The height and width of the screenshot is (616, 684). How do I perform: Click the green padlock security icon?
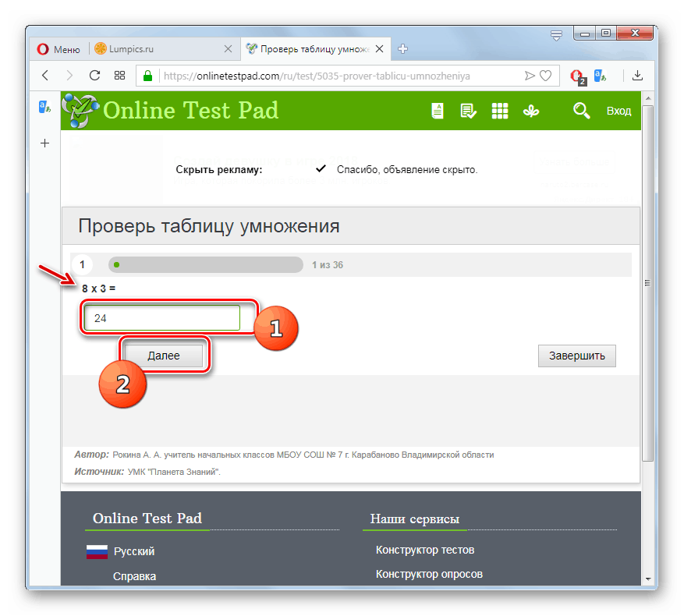(x=148, y=76)
